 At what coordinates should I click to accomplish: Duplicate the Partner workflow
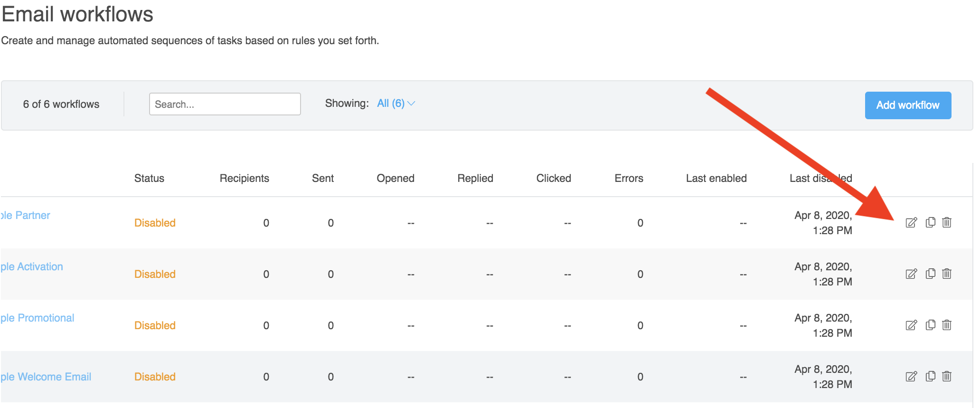[x=931, y=222]
